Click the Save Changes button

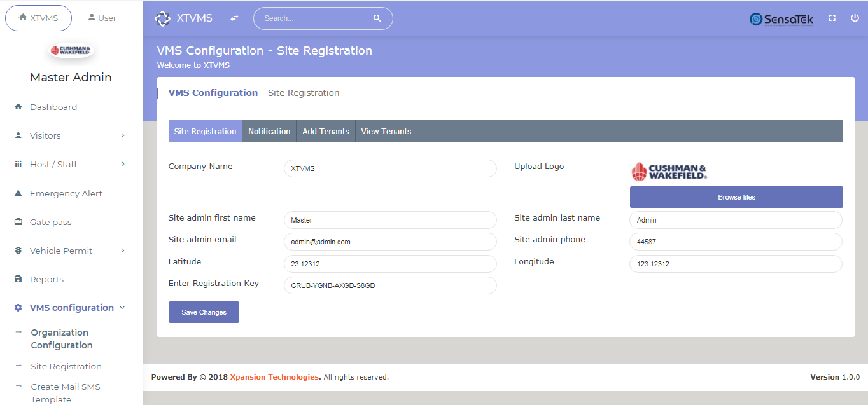coord(204,312)
